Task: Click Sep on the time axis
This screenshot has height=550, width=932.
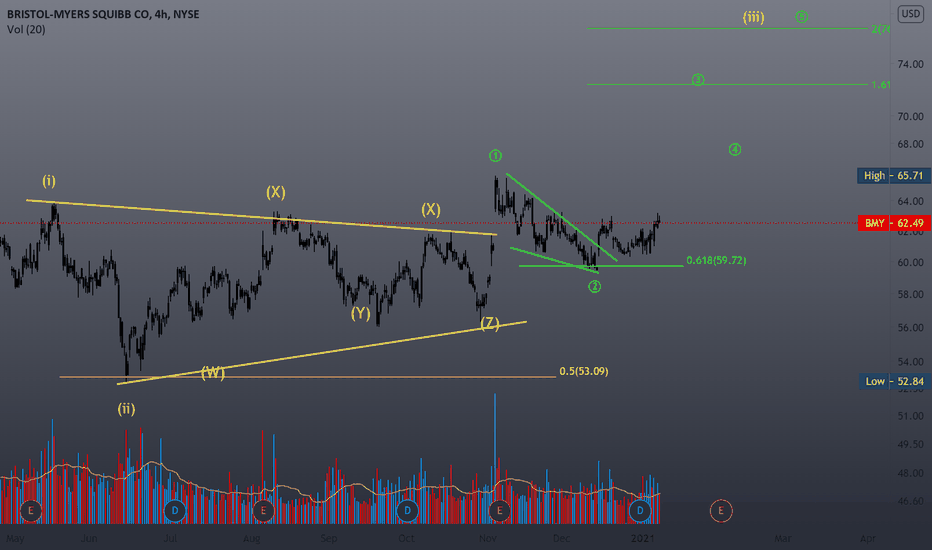Action: (329, 538)
